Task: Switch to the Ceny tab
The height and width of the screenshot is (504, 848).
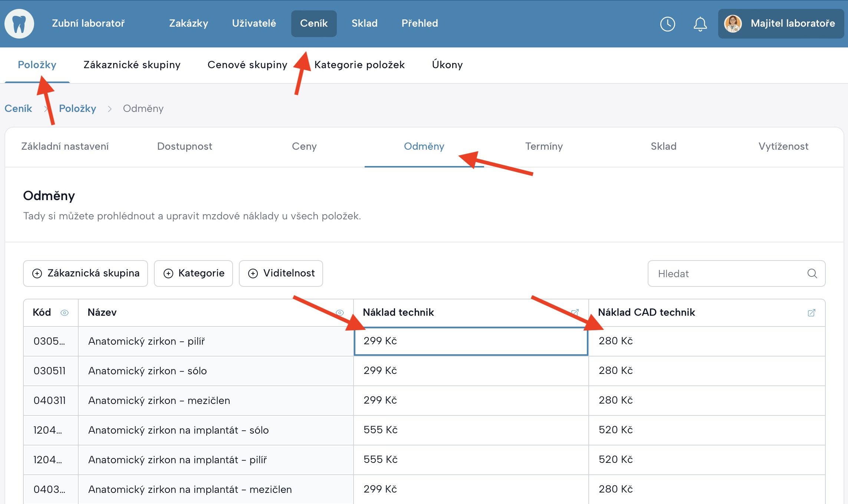Action: coord(304,146)
